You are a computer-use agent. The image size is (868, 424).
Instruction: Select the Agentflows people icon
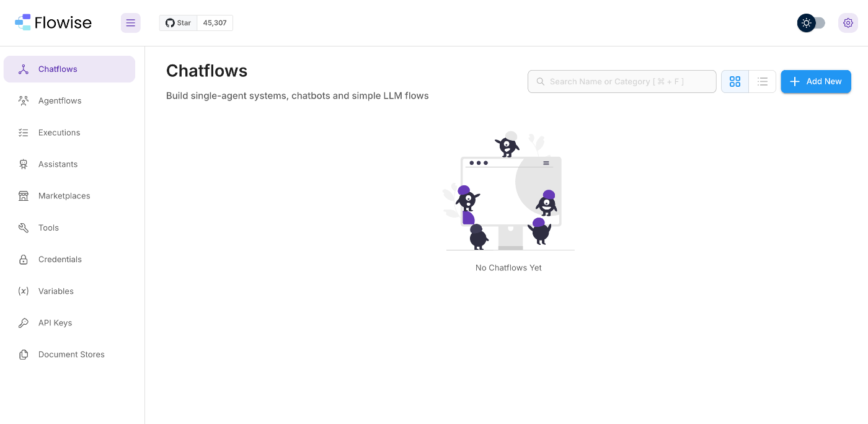[x=24, y=101]
